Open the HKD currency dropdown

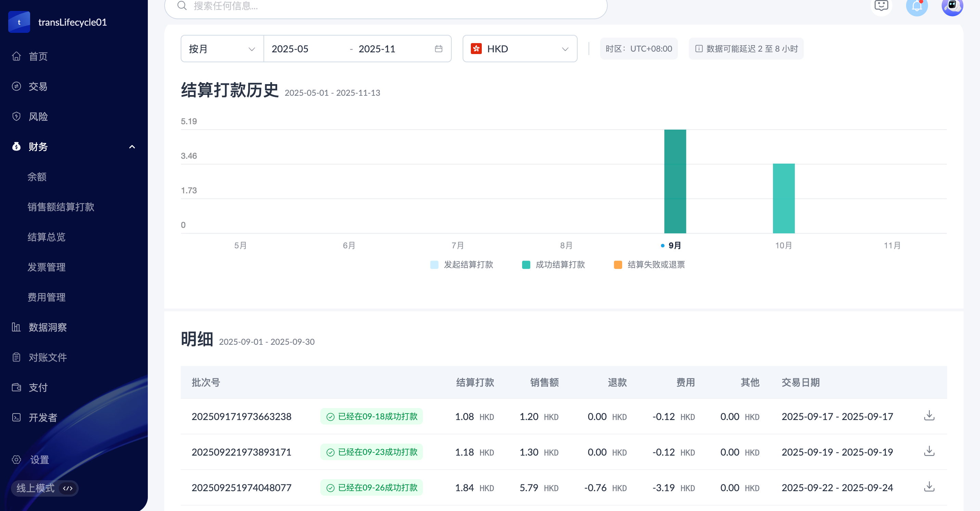tap(519, 49)
